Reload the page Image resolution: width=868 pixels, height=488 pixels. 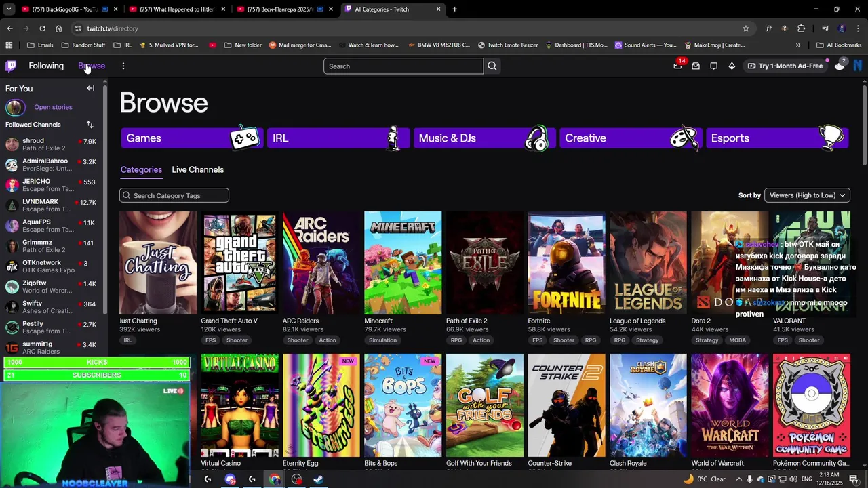[x=42, y=28]
